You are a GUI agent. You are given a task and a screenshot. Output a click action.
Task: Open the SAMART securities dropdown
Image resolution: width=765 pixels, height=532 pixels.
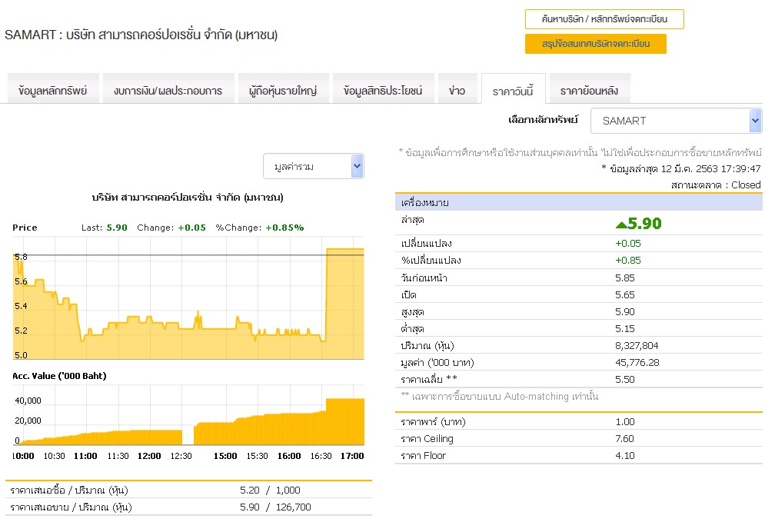coord(676,121)
